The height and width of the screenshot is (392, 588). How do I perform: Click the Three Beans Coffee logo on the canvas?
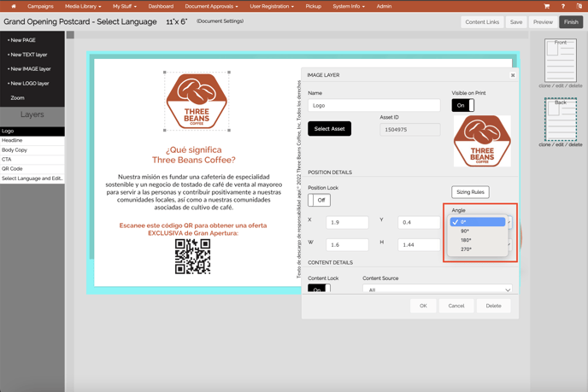pos(197,101)
